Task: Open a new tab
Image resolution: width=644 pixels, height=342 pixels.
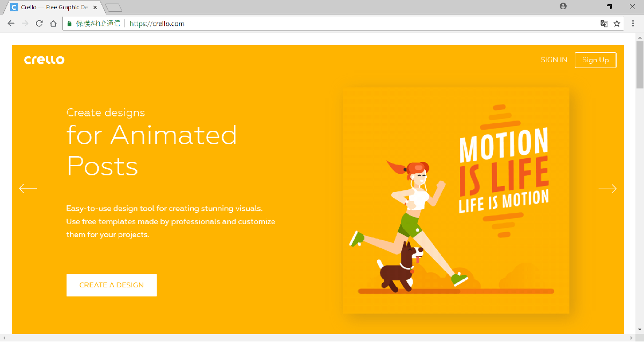Action: pyautogui.click(x=114, y=8)
